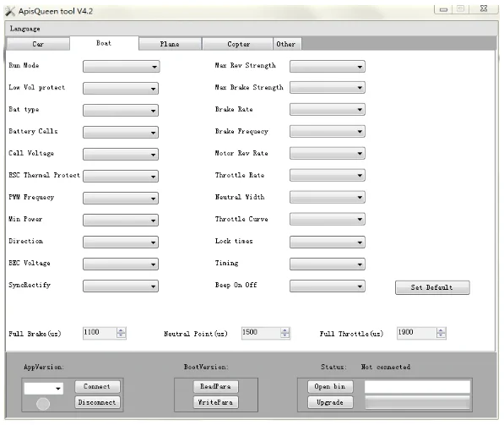Click the ApisQueen app icon in title bar
Viewport: 504px width, 425px height.
pyautogui.click(x=10, y=11)
